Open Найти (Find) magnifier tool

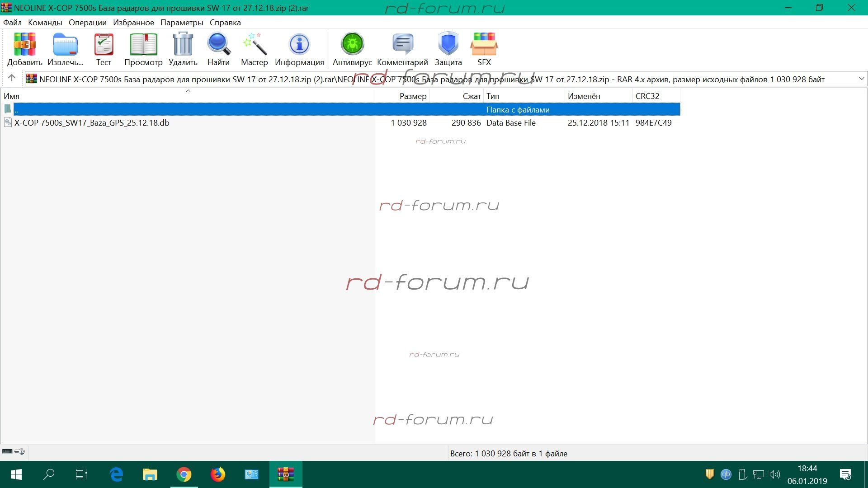click(x=218, y=45)
